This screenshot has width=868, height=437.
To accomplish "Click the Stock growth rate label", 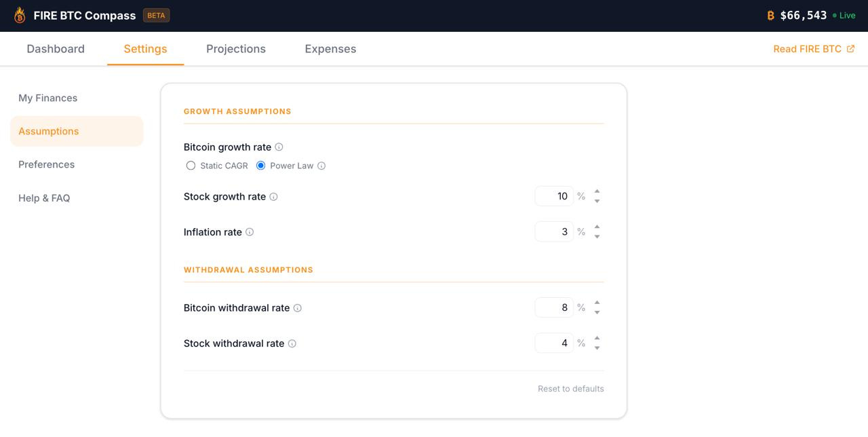I will (x=224, y=197).
